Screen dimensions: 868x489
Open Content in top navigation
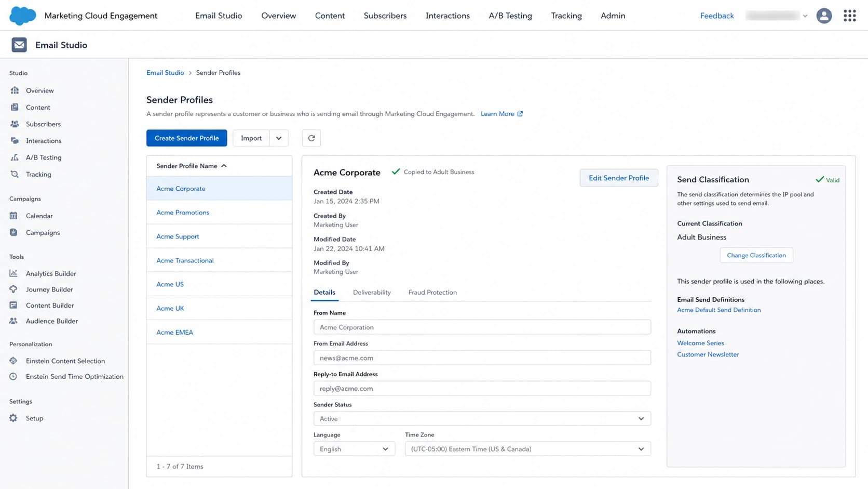tap(330, 16)
